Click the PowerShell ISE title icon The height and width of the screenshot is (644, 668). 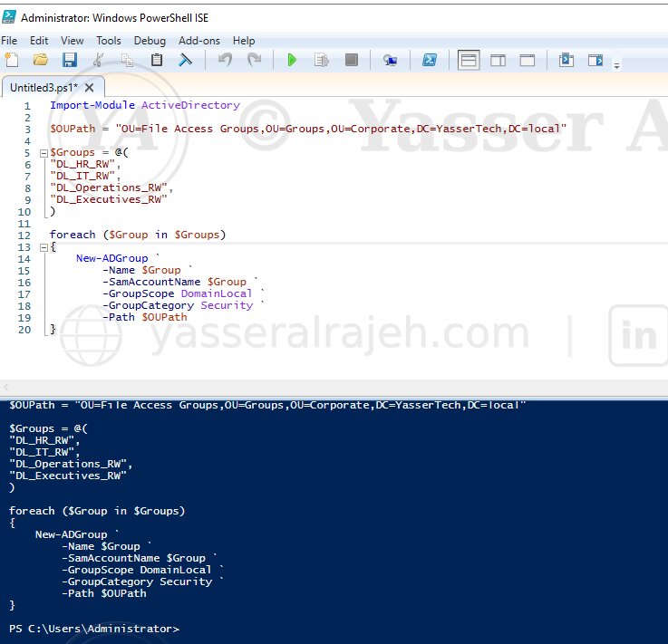click(x=9, y=17)
